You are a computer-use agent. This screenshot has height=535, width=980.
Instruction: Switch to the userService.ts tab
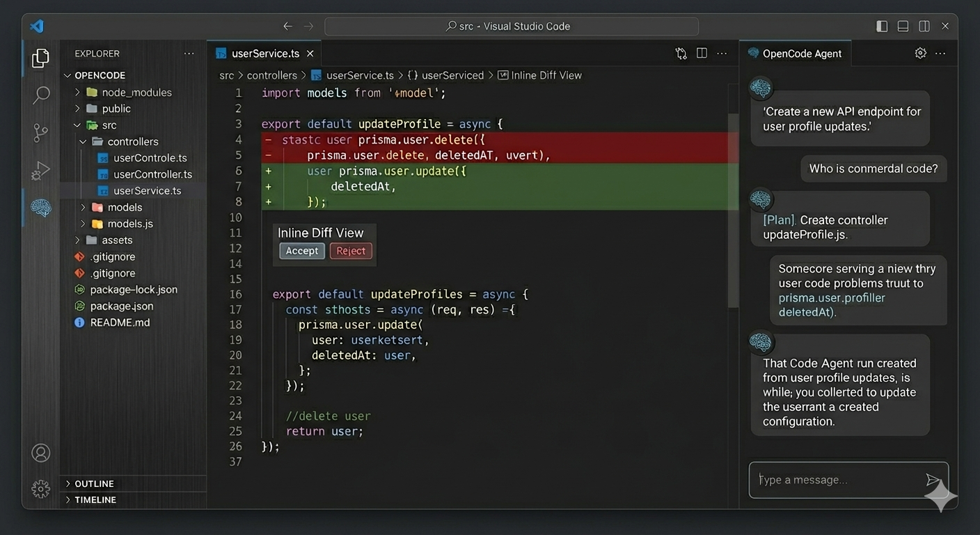tap(264, 52)
